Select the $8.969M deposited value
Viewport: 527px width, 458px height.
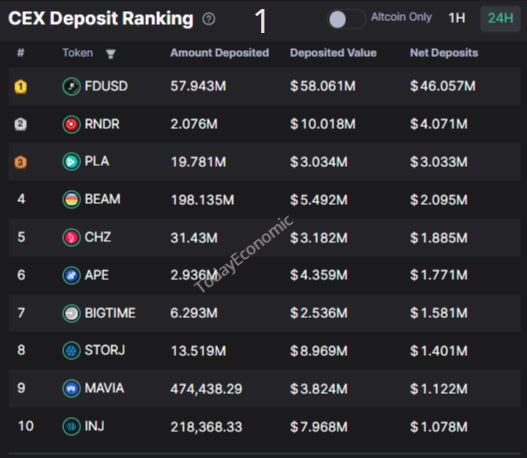[319, 351]
